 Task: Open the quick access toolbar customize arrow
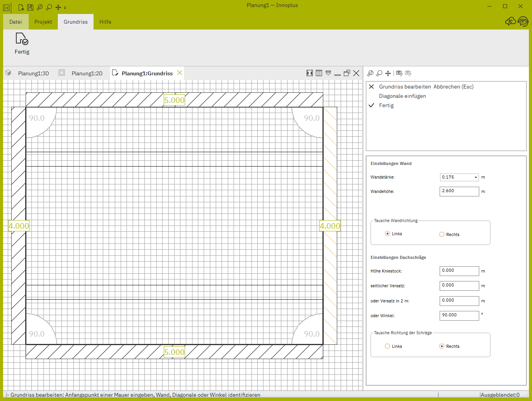coord(65,8)
